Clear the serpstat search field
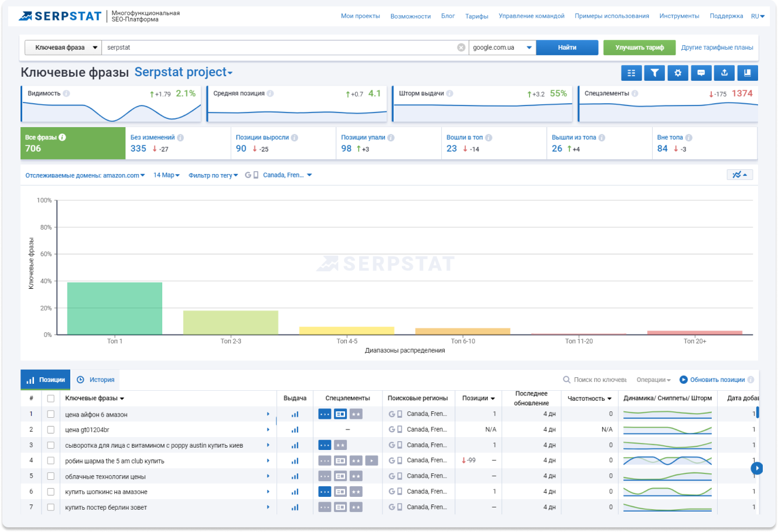The width and height of the screenshot is (778, 532). [461, 47]
